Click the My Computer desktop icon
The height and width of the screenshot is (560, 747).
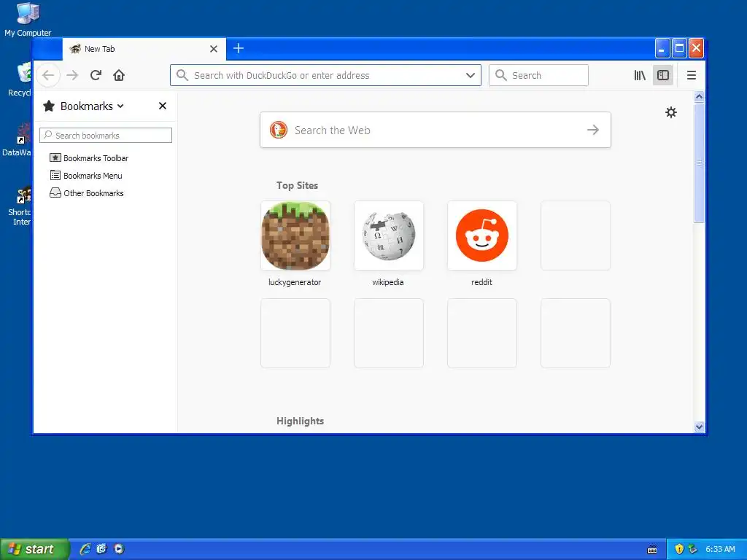pyautogui.click(x=28, y=19)
